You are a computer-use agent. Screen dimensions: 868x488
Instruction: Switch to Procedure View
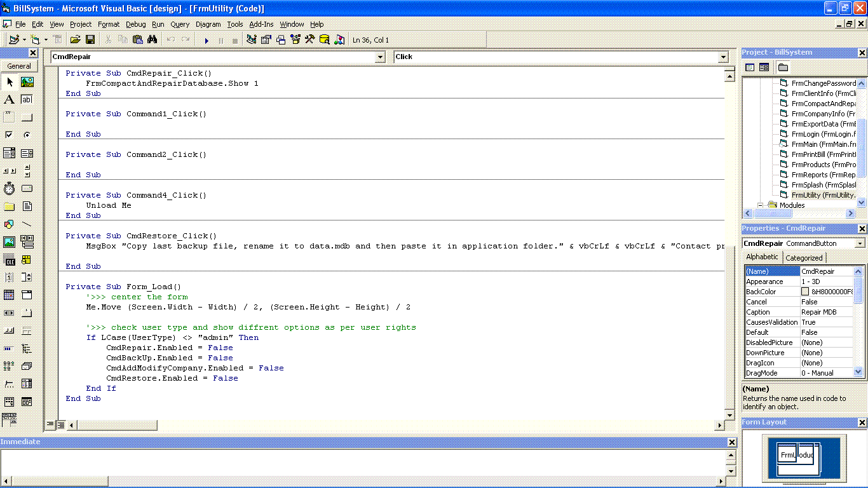point(50,424)
